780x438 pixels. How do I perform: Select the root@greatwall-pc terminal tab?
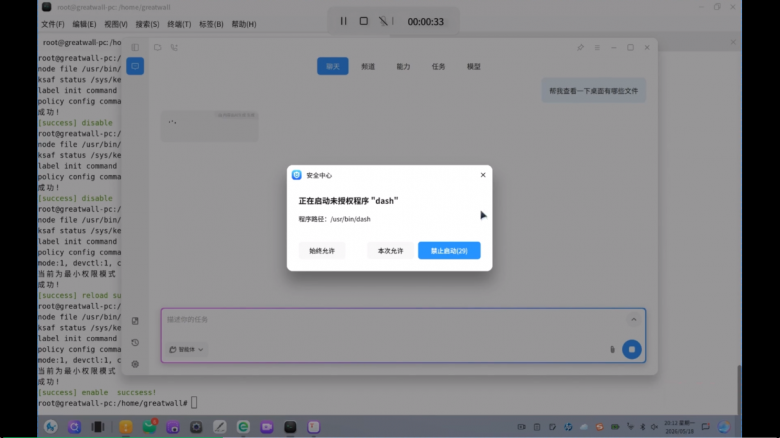click(82, 42)
